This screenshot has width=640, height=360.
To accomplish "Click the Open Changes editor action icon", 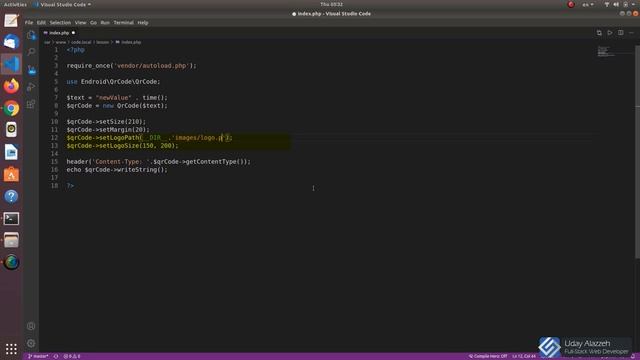I will click(x=599, y=33).
